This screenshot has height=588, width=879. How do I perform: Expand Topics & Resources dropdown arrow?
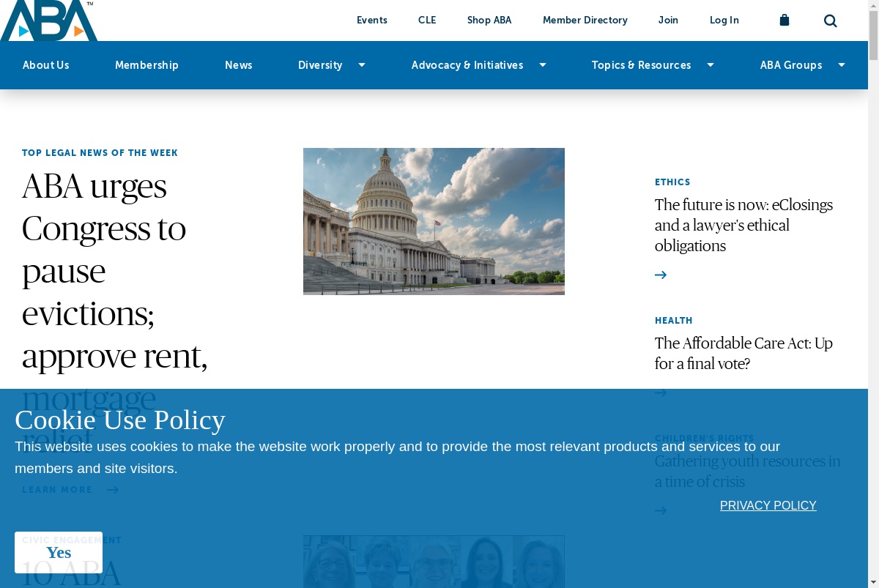point(711,65)
